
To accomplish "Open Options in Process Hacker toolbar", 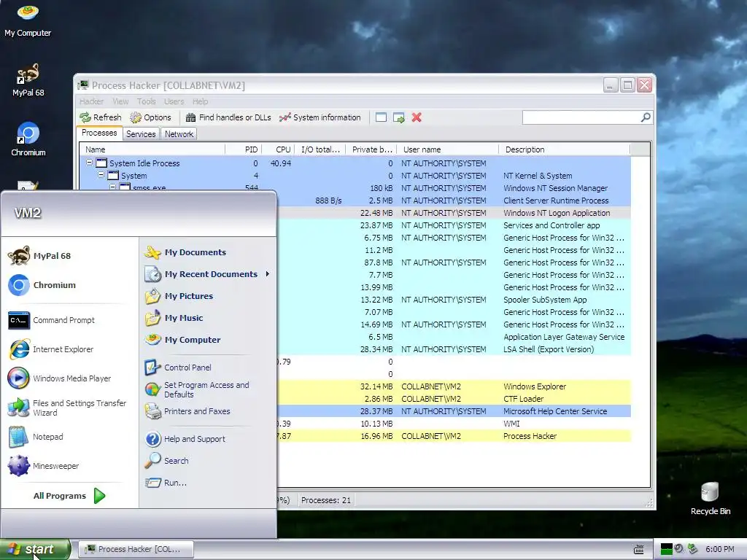I will [150, 117].
